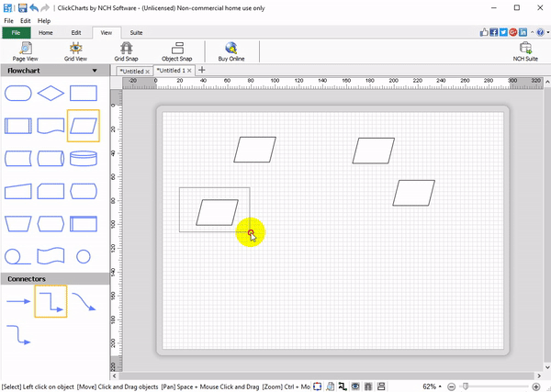Toggle object snap icon in status bar
Screen dimensions: 551x392
[381, 386]
